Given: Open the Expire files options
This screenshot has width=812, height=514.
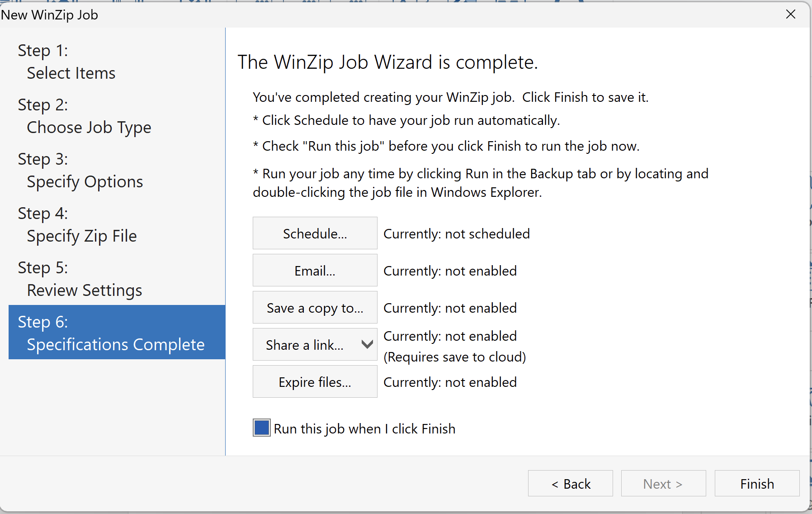Looking at the screenshot, I should [x=315, y=382].
